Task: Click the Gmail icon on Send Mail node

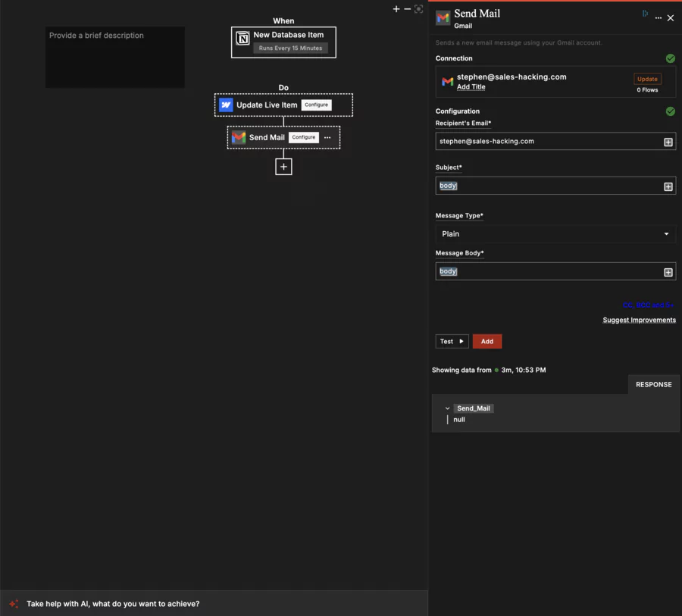Action: (x=239, y=137)
